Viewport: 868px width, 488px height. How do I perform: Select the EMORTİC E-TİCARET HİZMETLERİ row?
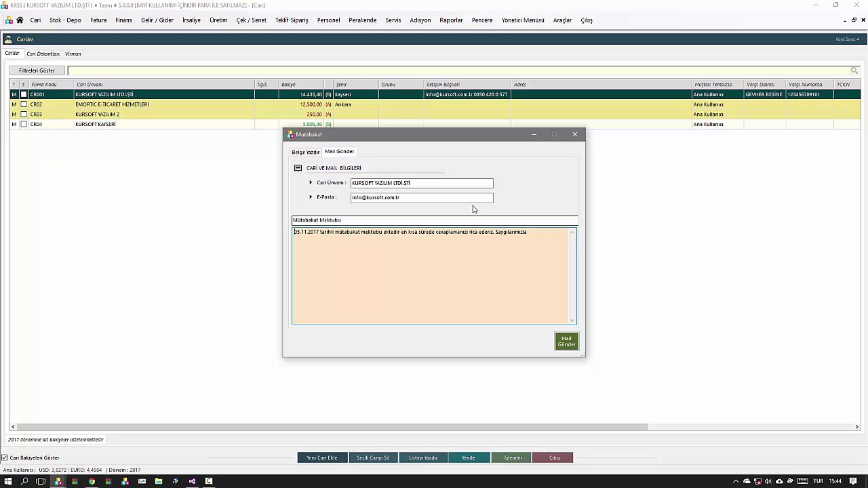point(435,104)
